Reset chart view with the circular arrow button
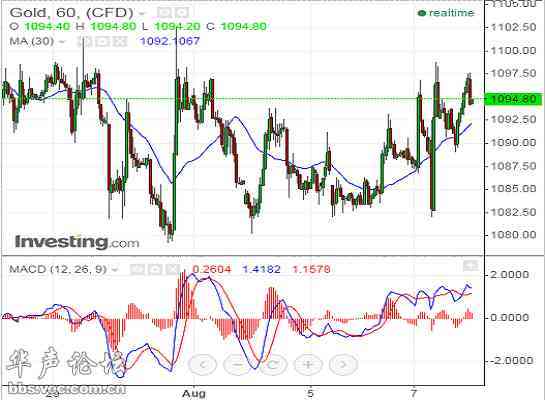 (273, 365)
